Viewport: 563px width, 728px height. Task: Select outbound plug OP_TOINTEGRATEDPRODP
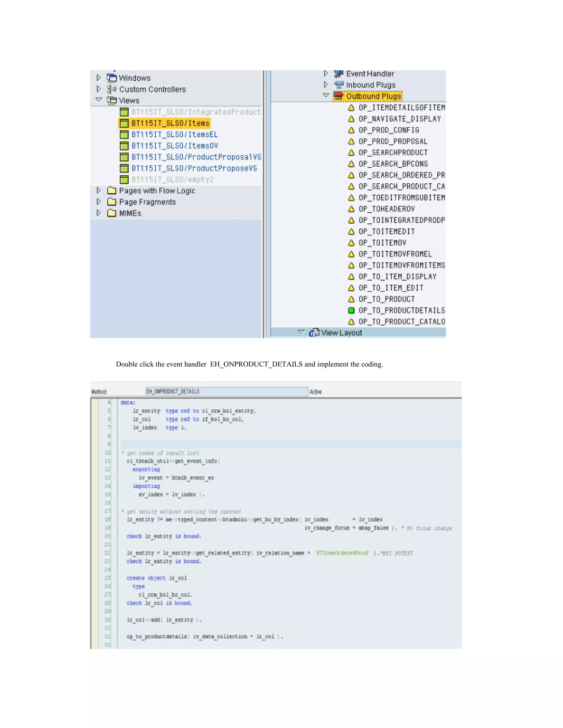click(402, 220)
